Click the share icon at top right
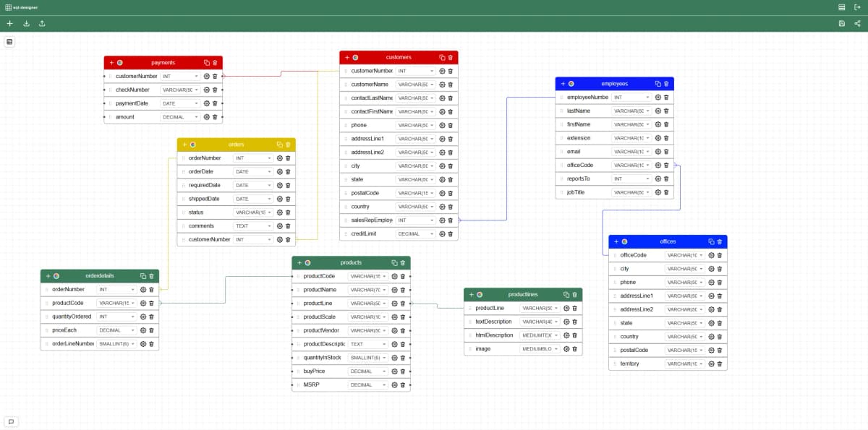The image size is (868, 430). 858,23
